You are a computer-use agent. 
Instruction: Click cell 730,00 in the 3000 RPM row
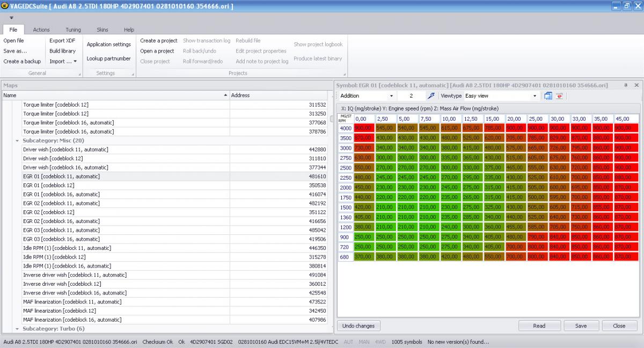[x=363, y=148]
